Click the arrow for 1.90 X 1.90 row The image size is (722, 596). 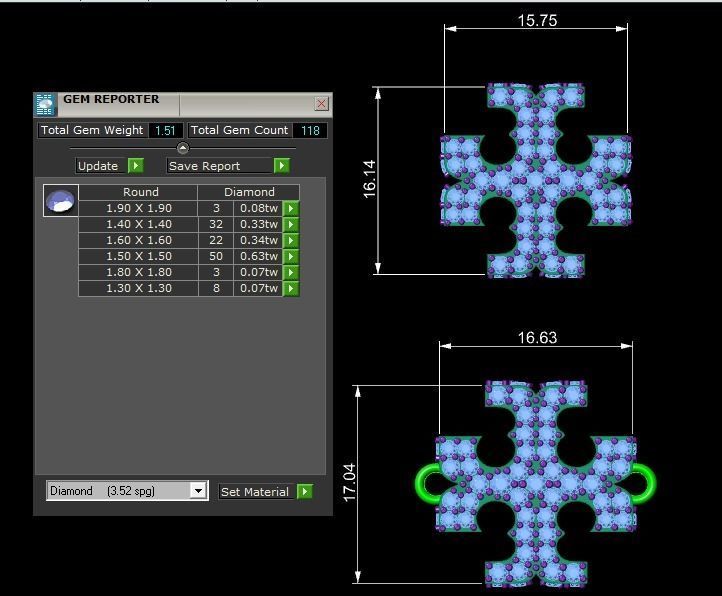point(291,208)
